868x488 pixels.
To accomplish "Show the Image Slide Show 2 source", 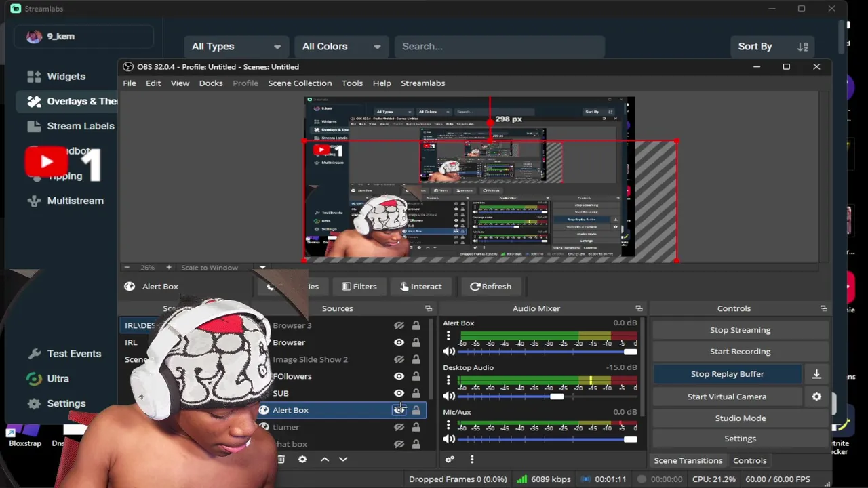I will 399,360.
